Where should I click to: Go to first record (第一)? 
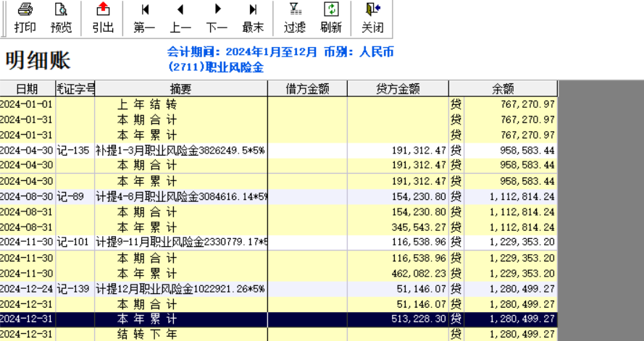tap(144, 18)
